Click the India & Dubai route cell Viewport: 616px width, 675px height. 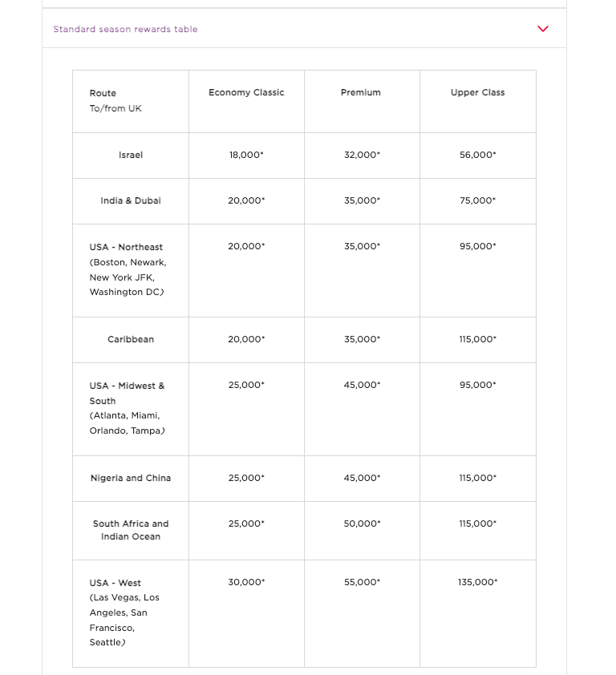tap(131, 200)
